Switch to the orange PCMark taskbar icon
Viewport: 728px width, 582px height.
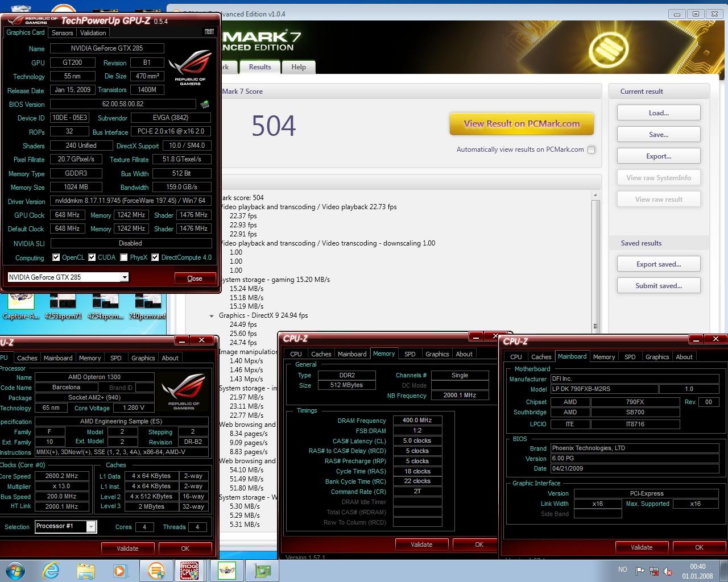pos(156,571)
